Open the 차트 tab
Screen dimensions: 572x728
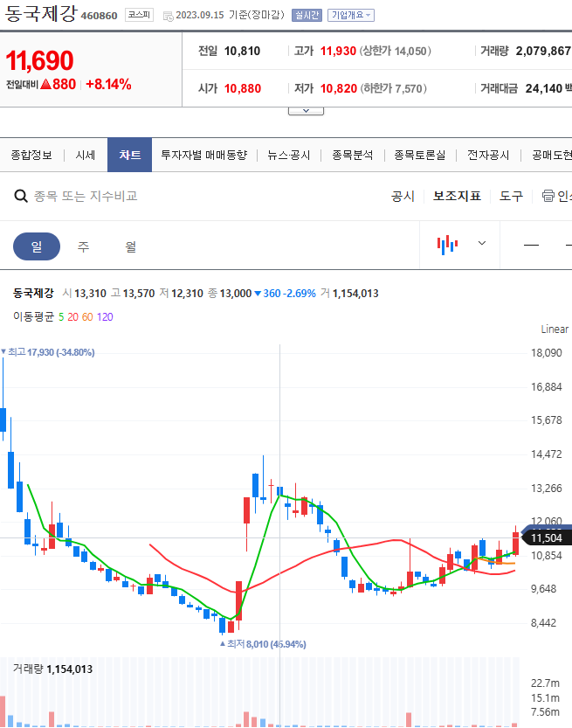tap(129, 155)
